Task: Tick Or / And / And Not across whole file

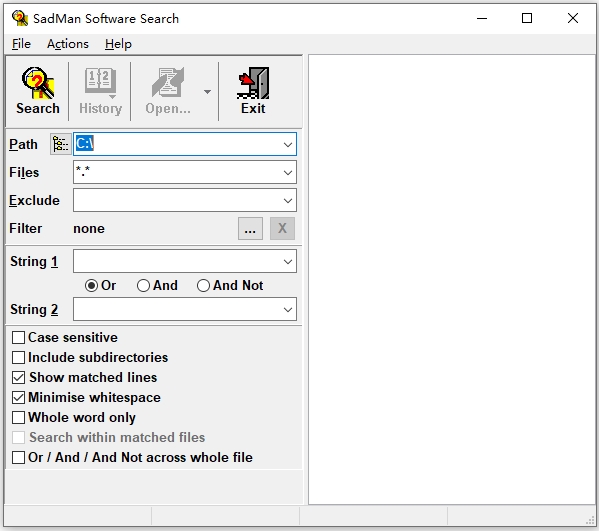Action: (18, 457)
